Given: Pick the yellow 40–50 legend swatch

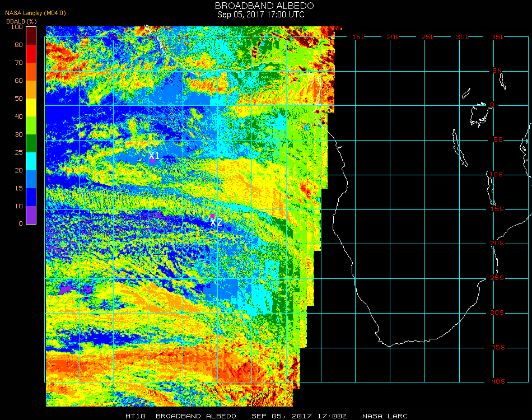Looking at the screenshot, I should [31, 108].
